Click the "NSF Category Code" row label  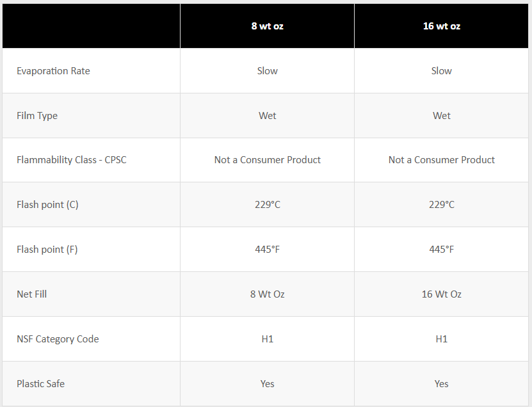58,339
